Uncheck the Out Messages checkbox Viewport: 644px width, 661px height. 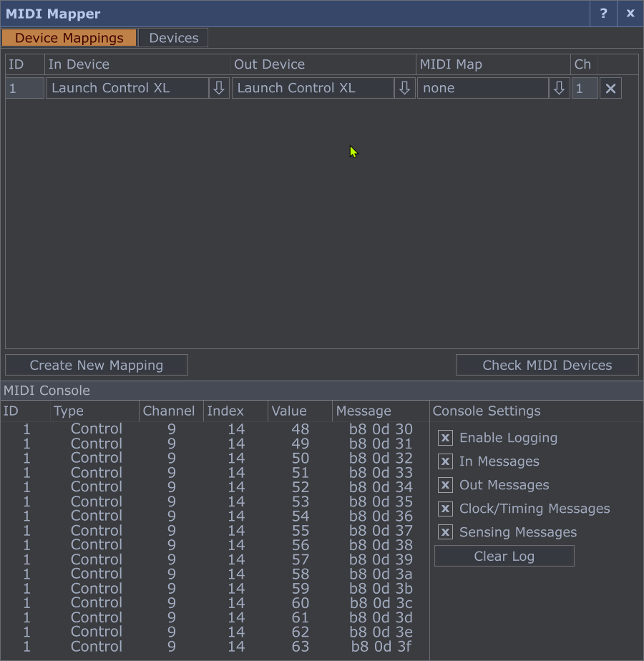click(445, 485)
